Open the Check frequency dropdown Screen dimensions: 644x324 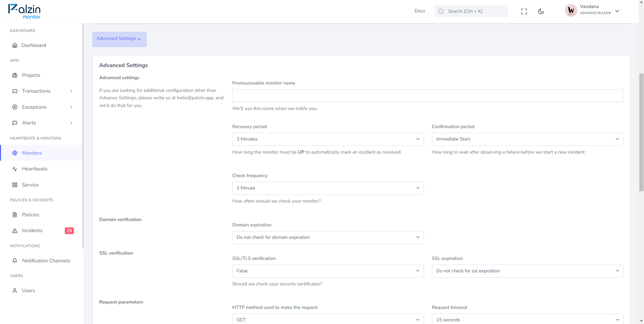tap(328, 188)
